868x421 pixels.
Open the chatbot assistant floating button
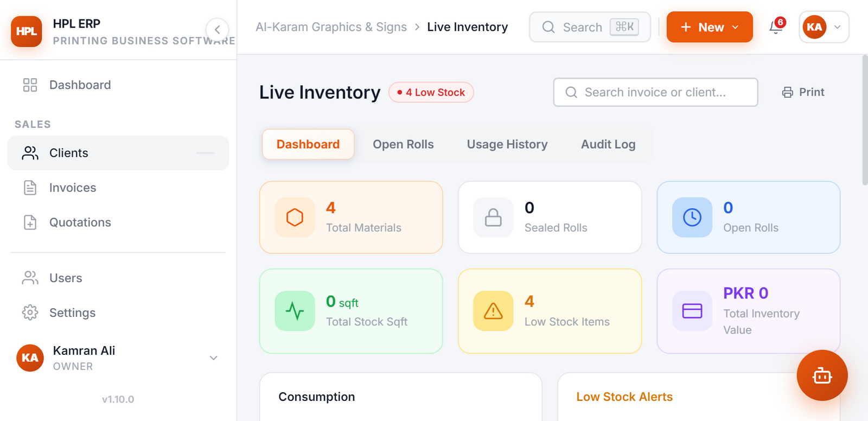click(x=822, y=375)
